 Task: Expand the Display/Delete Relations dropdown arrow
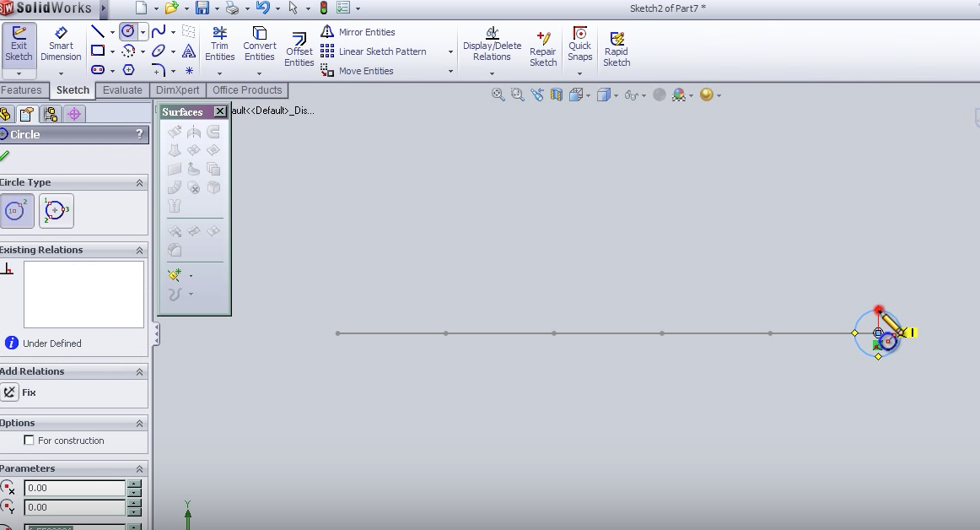492,73
